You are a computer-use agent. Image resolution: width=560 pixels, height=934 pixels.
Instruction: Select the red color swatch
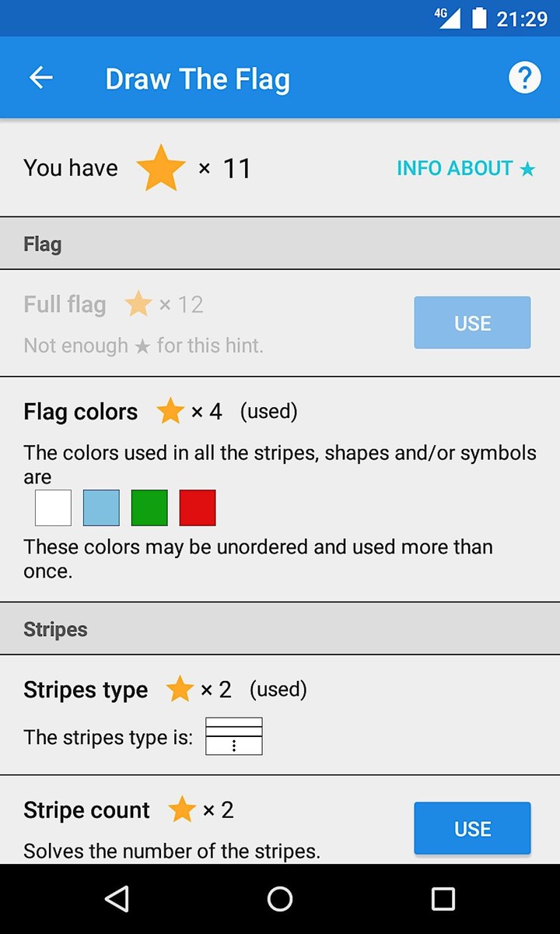198,507
